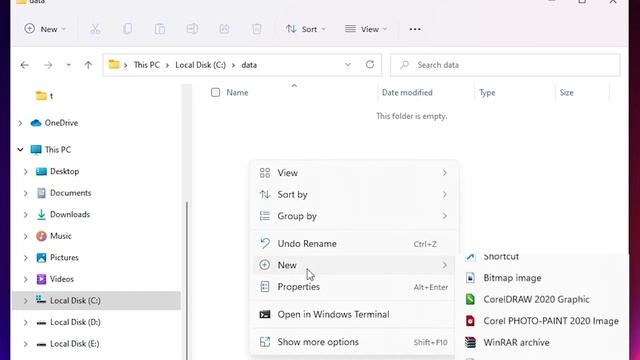The width and height of the screenshot is (640, 360).
Task: Select the Music folder in sidebar
Action: tap(54, 236)
